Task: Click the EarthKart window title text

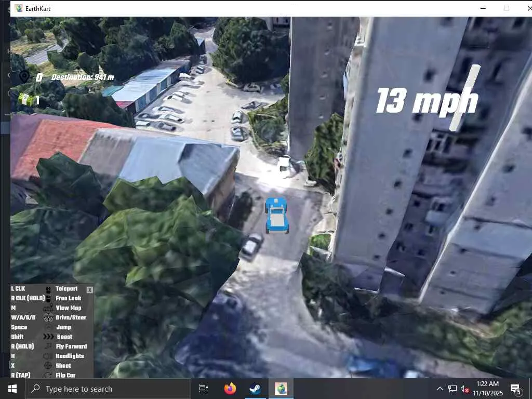Action: 37,9
